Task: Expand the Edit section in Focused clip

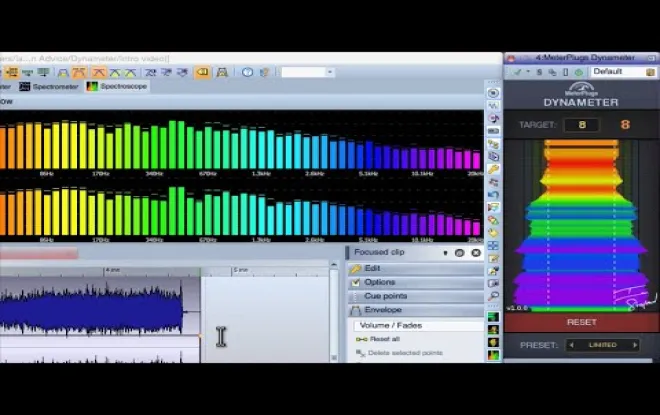Action: (415, 269)
